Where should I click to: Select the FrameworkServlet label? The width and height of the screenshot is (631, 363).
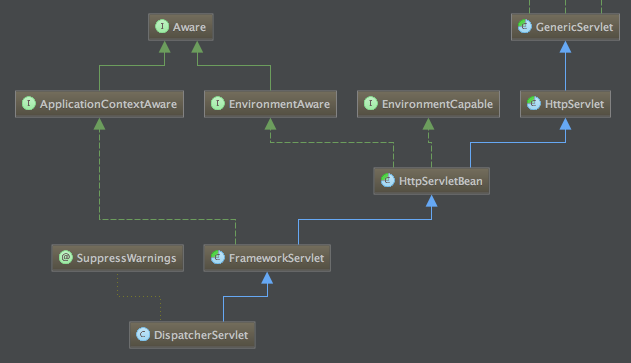coord(276,258)
